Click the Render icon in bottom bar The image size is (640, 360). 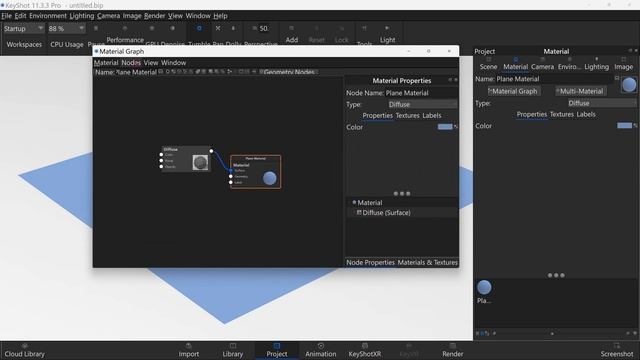coord(452,346)
